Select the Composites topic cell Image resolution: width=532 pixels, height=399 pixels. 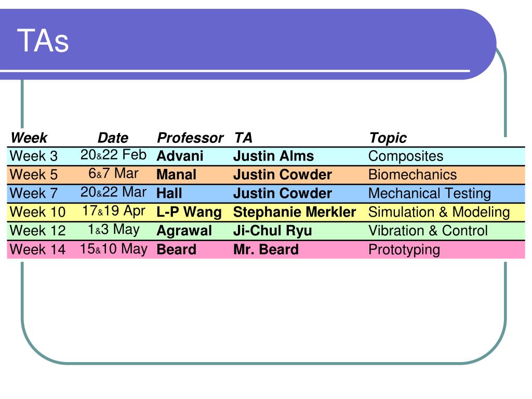point(406,156)
